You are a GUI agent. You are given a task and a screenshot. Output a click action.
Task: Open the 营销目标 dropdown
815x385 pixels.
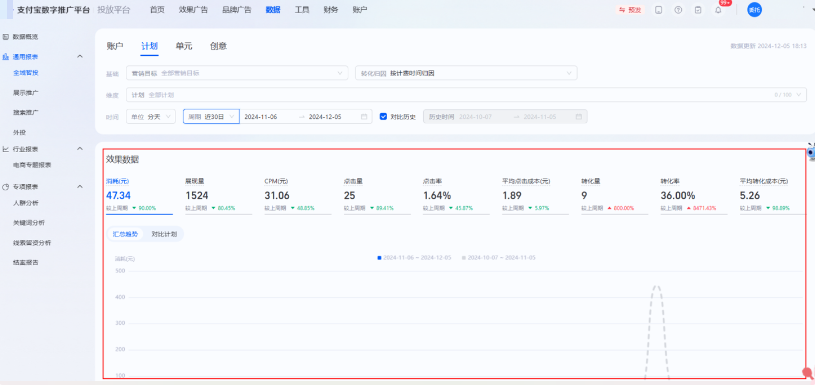tap(237, 73)
